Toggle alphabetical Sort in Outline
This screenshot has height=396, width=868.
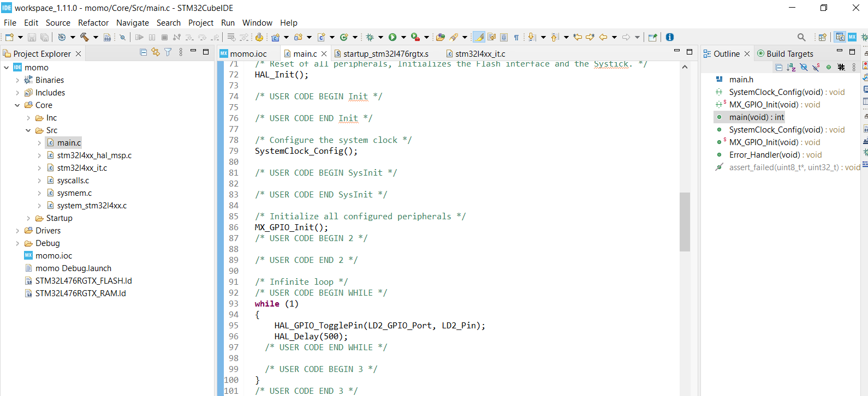point(792,67)
